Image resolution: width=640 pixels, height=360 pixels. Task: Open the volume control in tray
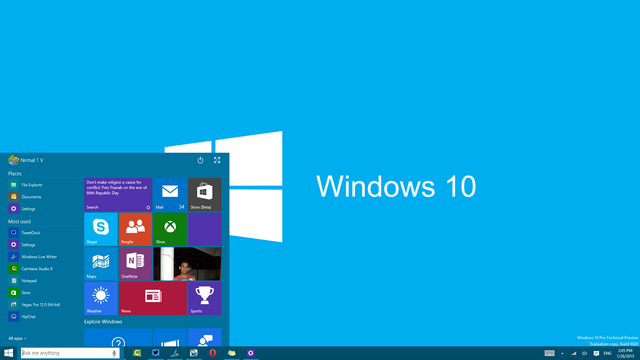[x=584, y=353]
